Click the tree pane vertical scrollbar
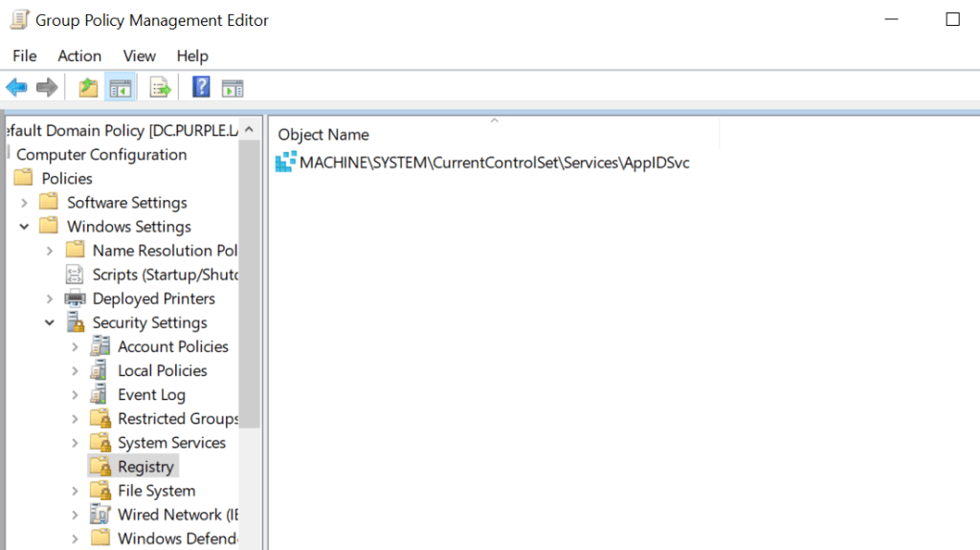 249,287
